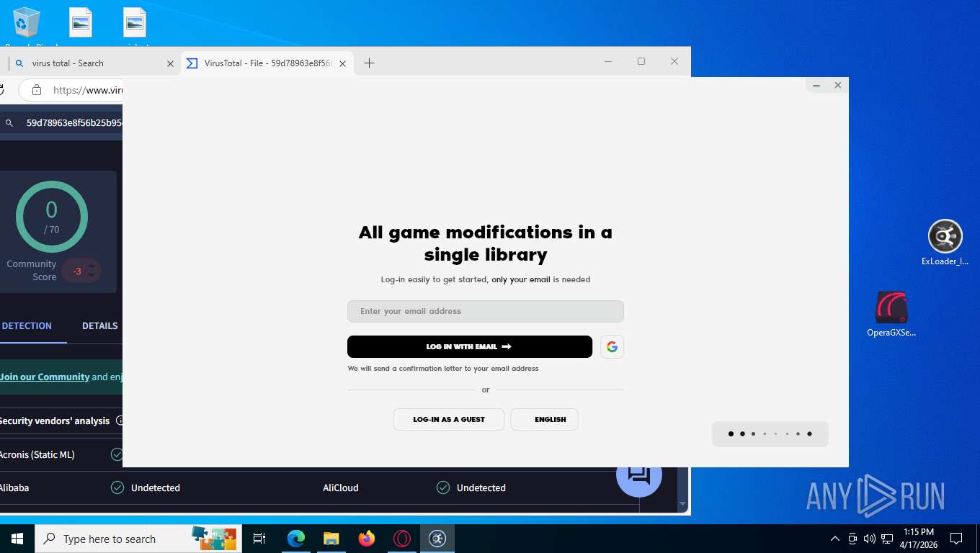Open a new browser tab with plus icon
The image size is (980, 553).
point(369,63)
